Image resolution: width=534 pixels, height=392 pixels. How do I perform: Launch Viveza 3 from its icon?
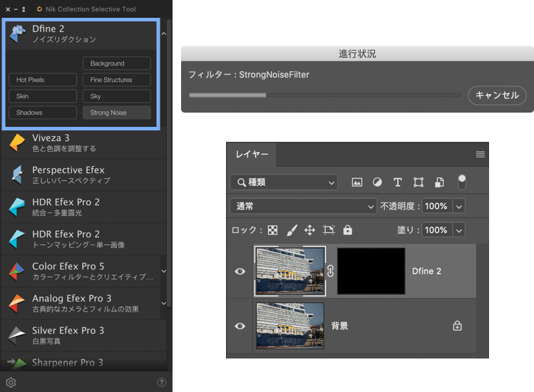coord(17,143)
